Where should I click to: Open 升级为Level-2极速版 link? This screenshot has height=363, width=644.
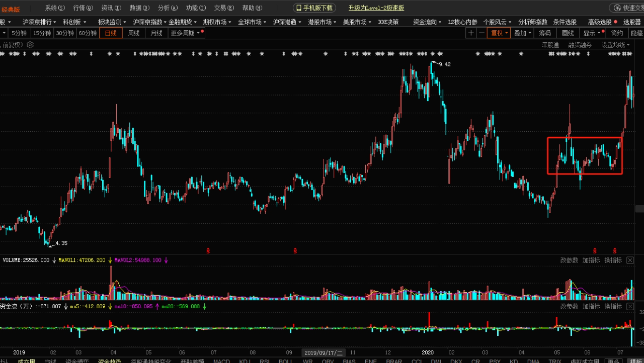pos(376,8)
